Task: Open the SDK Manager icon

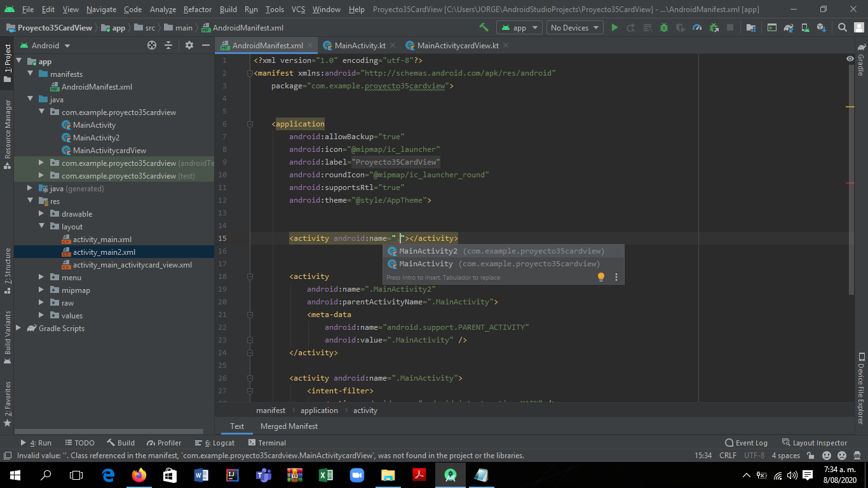Action: click(822, 28)
